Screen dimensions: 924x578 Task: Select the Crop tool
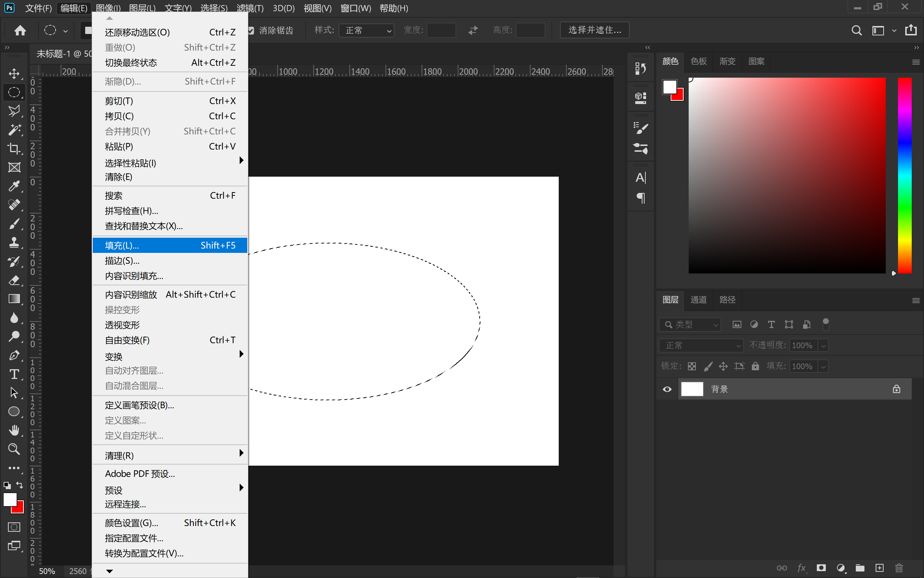point(14,148)
